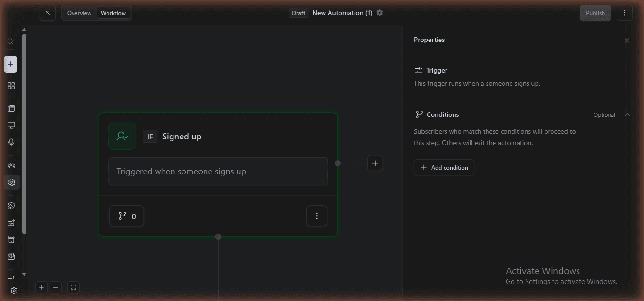Viewport: 644px width, 301px height.
Task: Click the branch conditions count button showing 0
Action: pyautogui.click(x=127, y=216)
